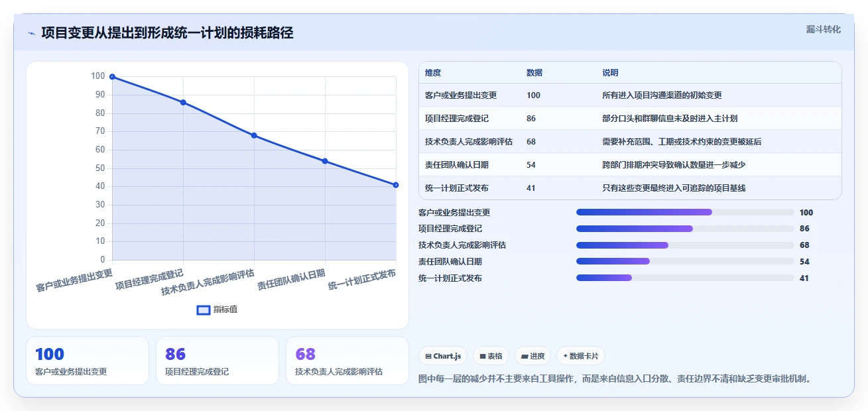Open the 100 客户或业务提出变更 data card

point(88,361)
